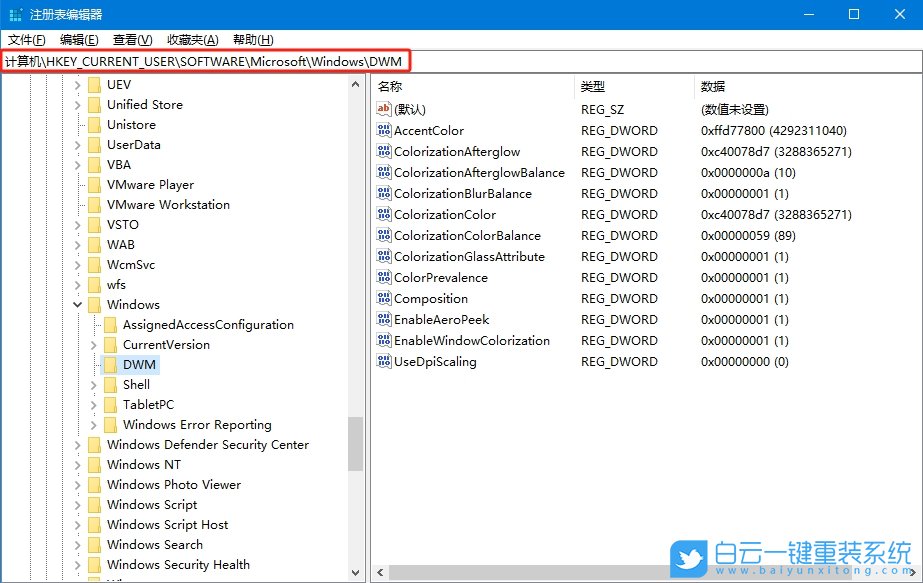Open the 查看 menu
The width and height of the screenshot is (923, 583).
129,39
